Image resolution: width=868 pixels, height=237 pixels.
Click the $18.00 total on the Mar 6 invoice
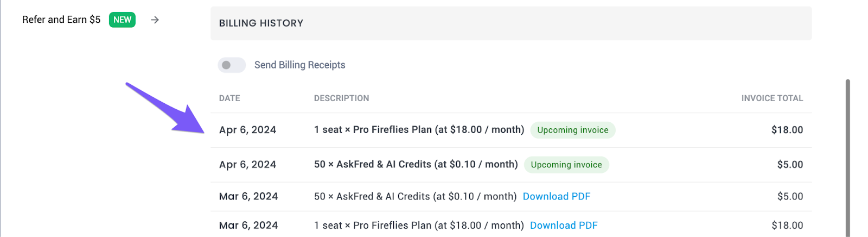[787, 226]
